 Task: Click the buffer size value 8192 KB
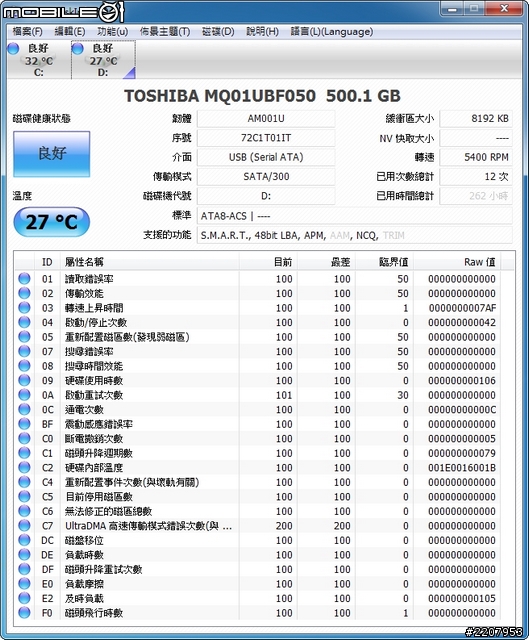(476, 119)
